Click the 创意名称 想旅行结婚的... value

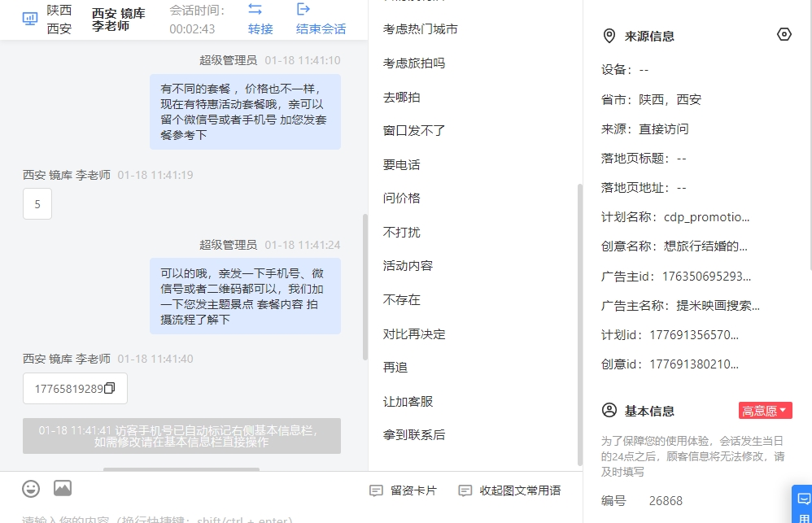click(705, 246)
